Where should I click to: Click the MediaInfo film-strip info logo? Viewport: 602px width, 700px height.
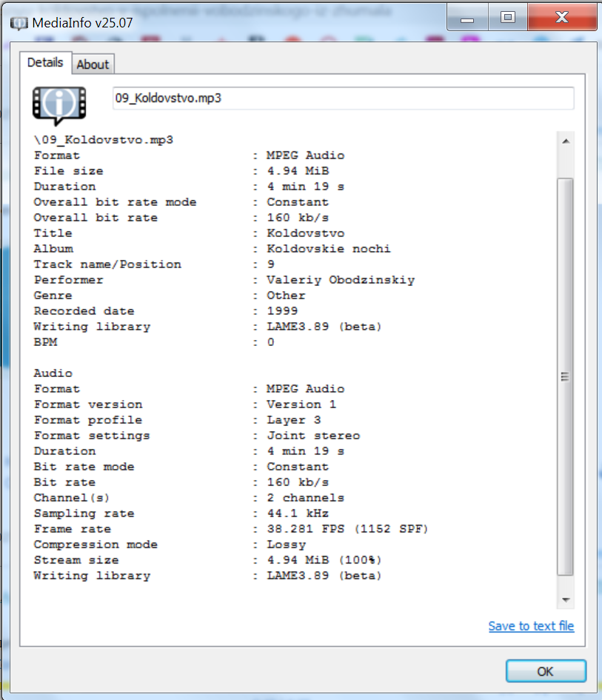(x=58, y=104)
